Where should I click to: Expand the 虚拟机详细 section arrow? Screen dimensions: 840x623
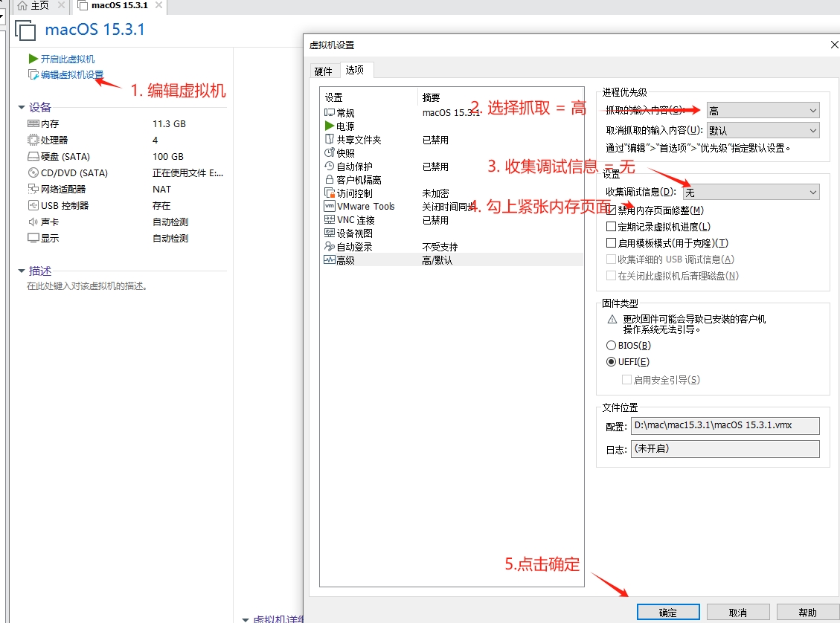pyautogui.click(x=246, y=619)
